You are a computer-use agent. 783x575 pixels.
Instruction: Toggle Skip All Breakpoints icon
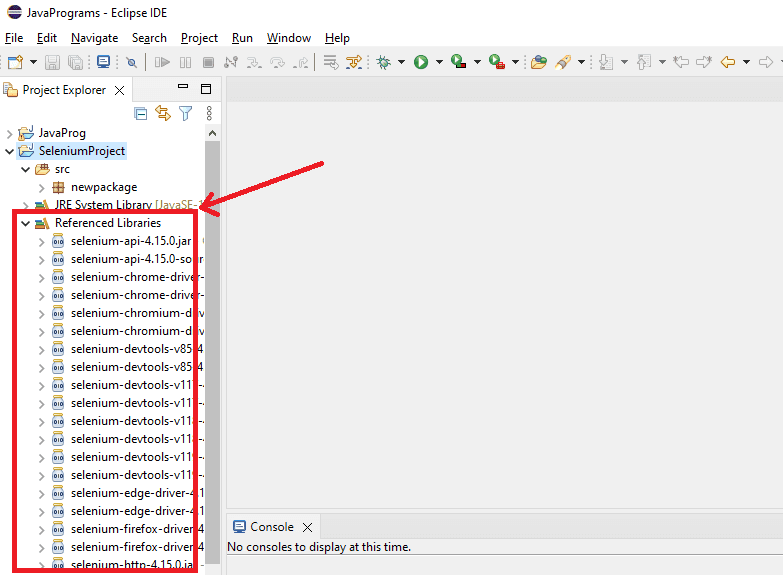131,62
